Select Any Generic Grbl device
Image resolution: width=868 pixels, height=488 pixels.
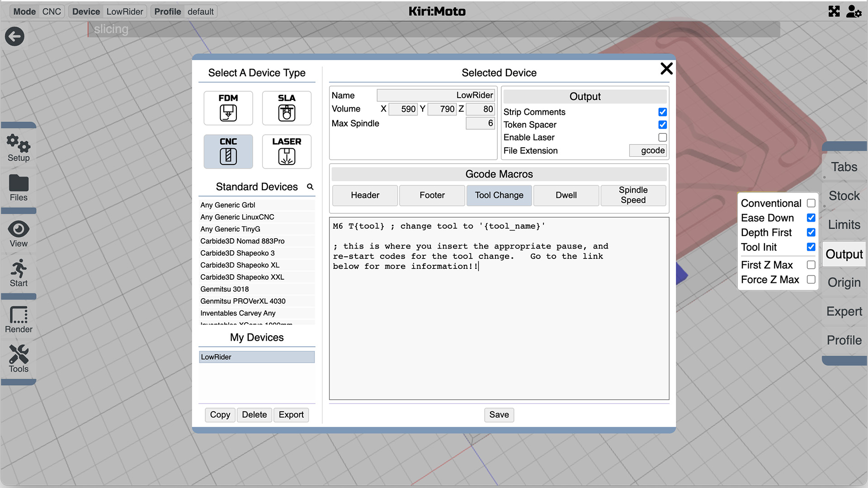tap(257, 205)
